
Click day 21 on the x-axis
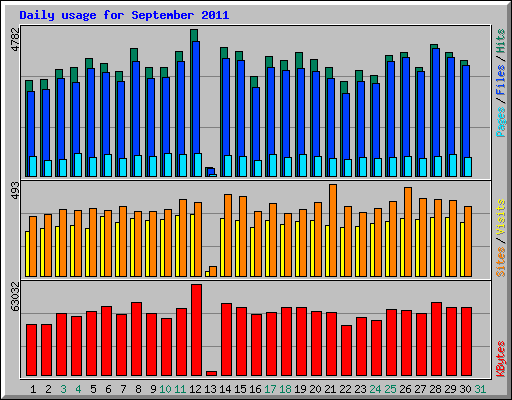(x=330, y=389)
